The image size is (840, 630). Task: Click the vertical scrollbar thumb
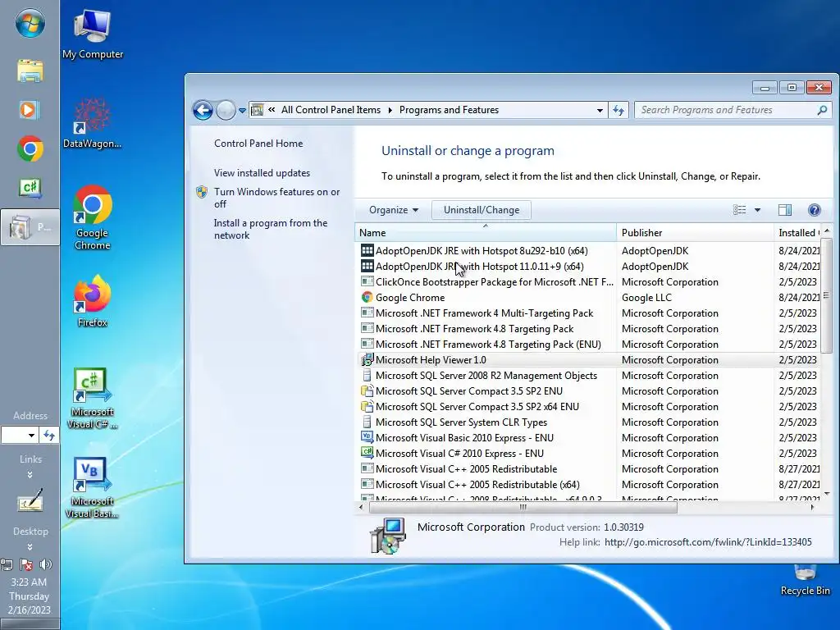pos(826,295)
